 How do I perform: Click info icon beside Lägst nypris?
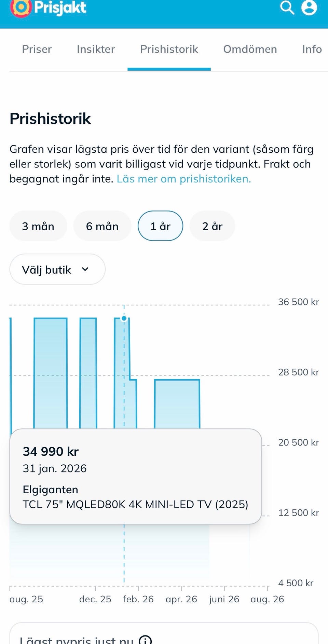[x=145, y=640]
